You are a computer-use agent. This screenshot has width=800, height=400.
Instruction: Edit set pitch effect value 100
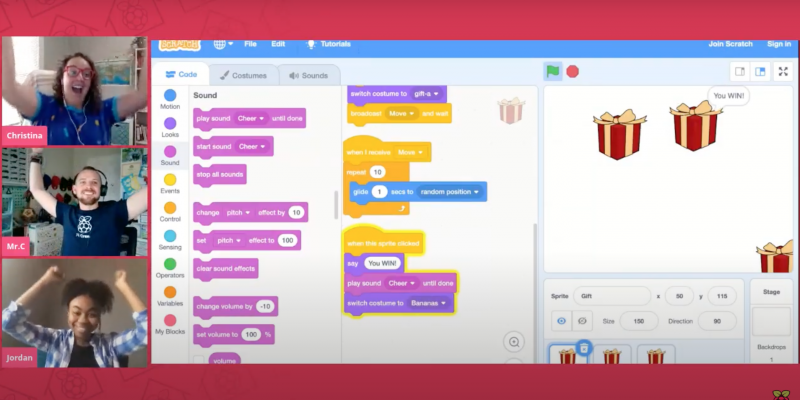[288, 240]
